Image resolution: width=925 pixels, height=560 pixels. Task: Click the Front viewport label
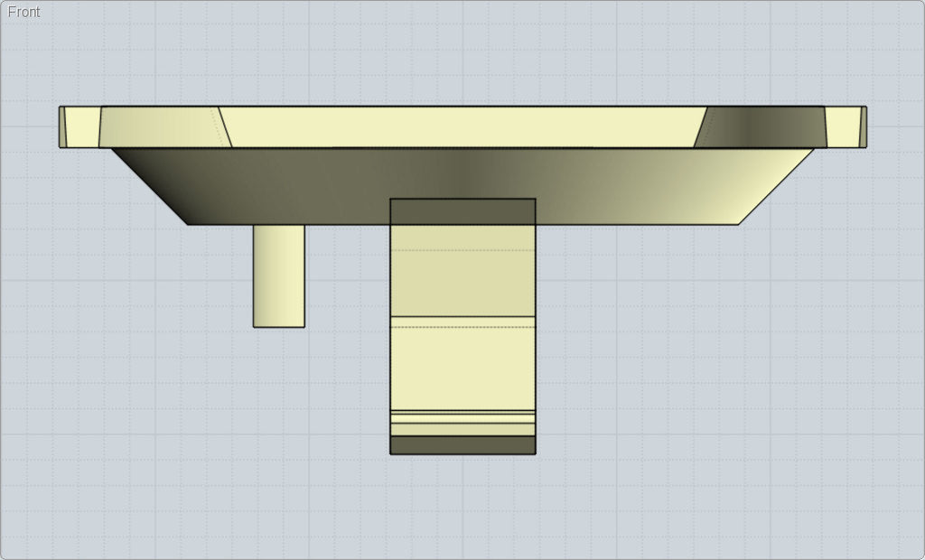(23, 12)
